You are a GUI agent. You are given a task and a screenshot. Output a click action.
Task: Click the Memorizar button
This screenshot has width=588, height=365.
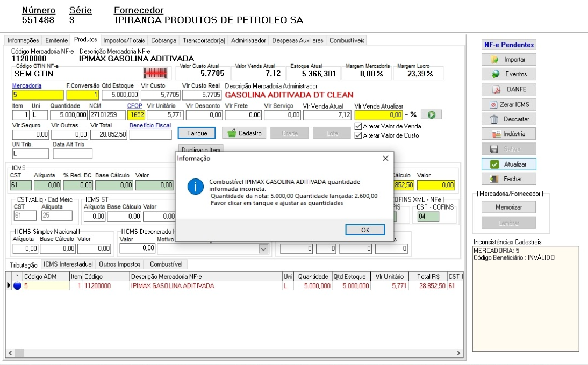[x=508, y=207]
